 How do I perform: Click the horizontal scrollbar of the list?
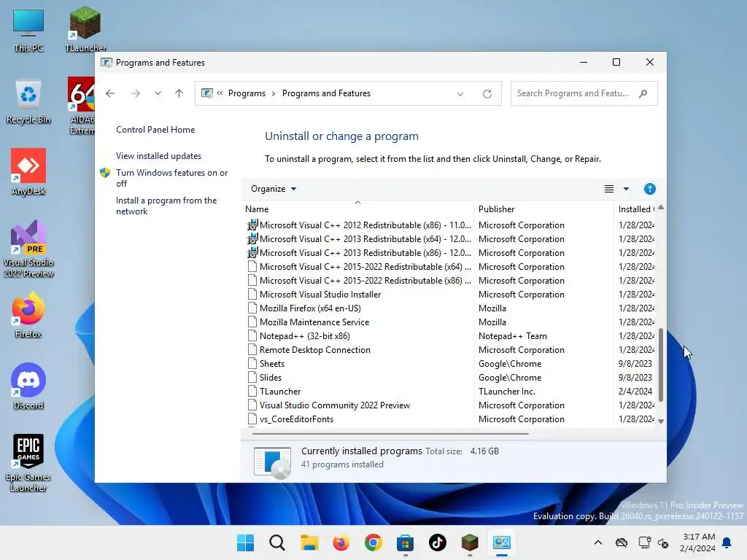[x=390, y=434]
